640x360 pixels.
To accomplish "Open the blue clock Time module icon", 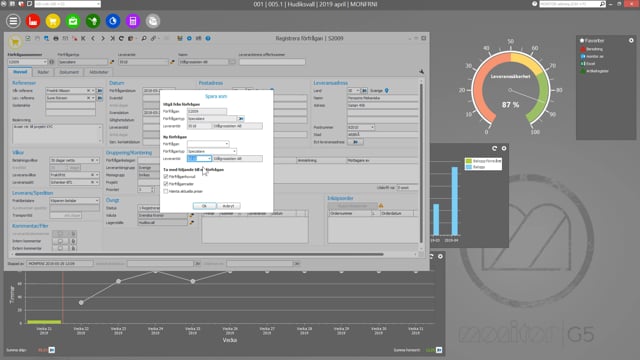I will 113,21.
